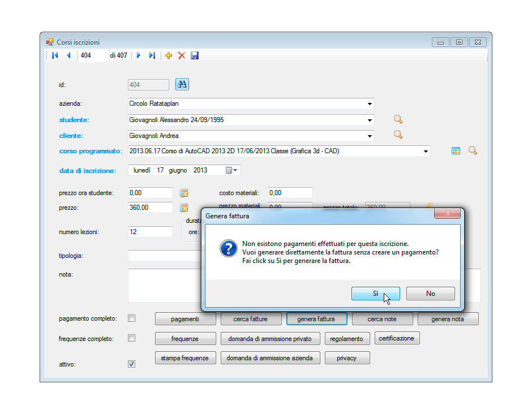Click cliente blue label
532x414 pixels.
[x=71, y=136]
